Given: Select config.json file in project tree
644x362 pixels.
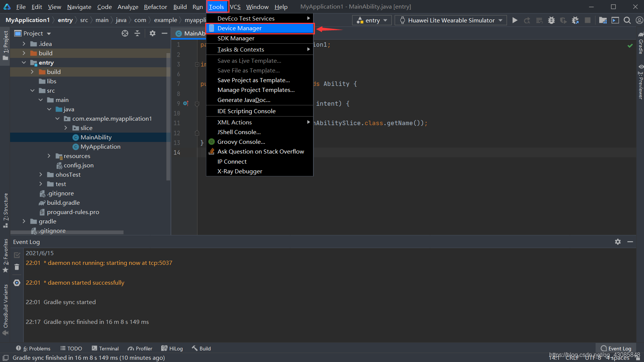Looking at the screenshot, I should 79,165.
